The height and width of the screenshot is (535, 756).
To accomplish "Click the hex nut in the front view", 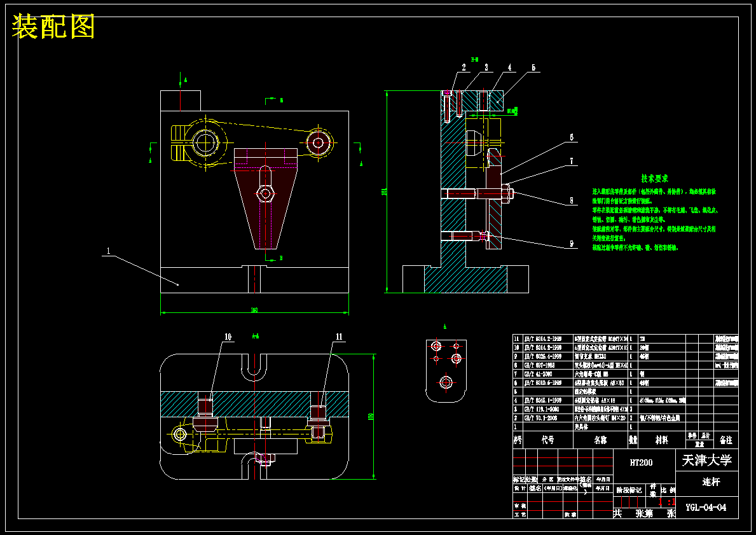I will [265, 194].
